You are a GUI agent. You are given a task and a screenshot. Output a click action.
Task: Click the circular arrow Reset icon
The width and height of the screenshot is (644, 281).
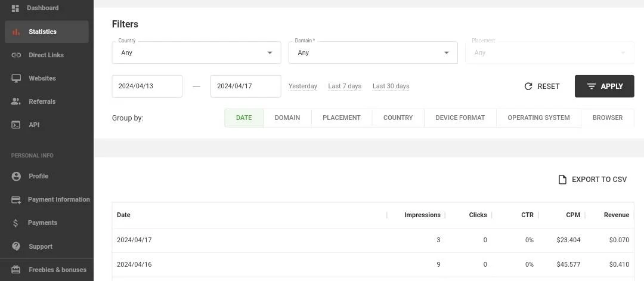[x=528, y=87]
